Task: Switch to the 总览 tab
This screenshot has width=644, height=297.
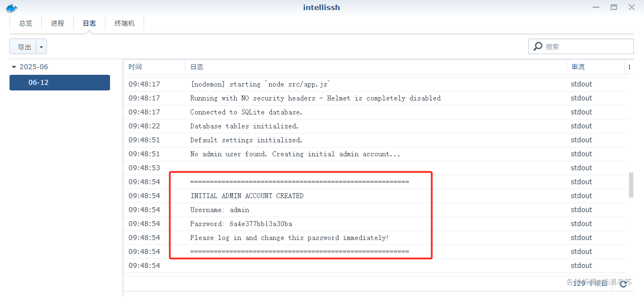Action: coord(26,23)
